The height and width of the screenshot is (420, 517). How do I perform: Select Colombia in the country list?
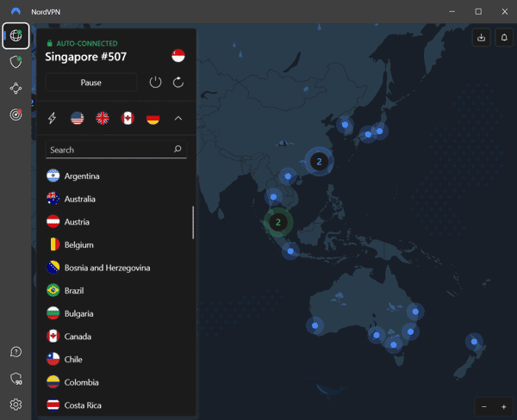point(116,382)
